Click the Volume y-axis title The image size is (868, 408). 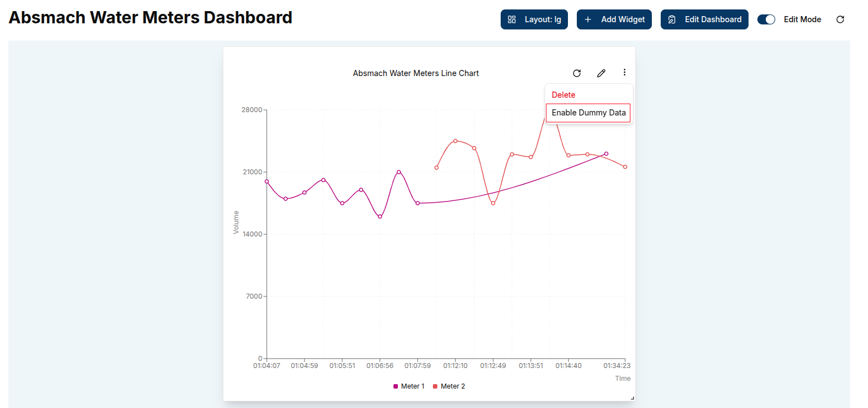coord(236,222)
